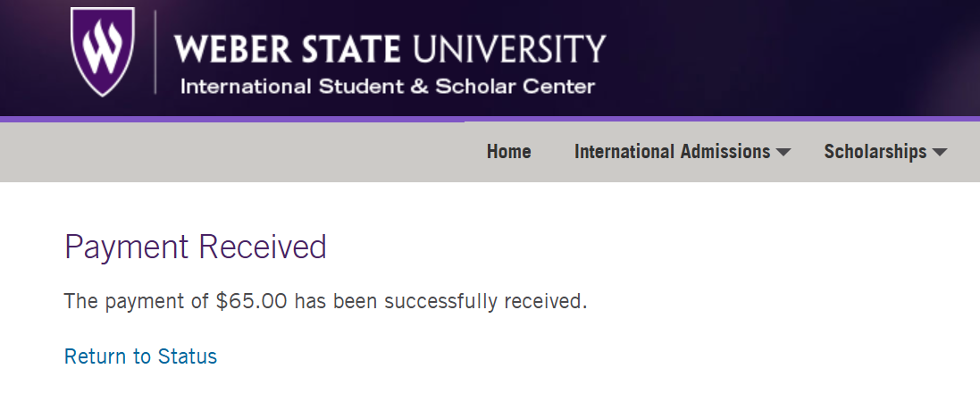The width and height of the screenshot is (980, 419).
Task: Click International Student & Scholar Center subtitle
Action: pos(388,87)
